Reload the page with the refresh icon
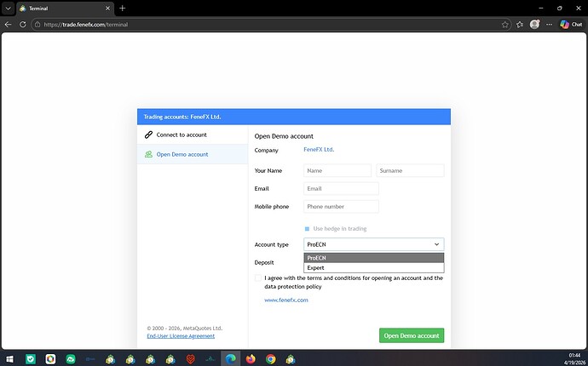Image resolution: width=588 pixels, height=366 pixels. click(22, 25)
